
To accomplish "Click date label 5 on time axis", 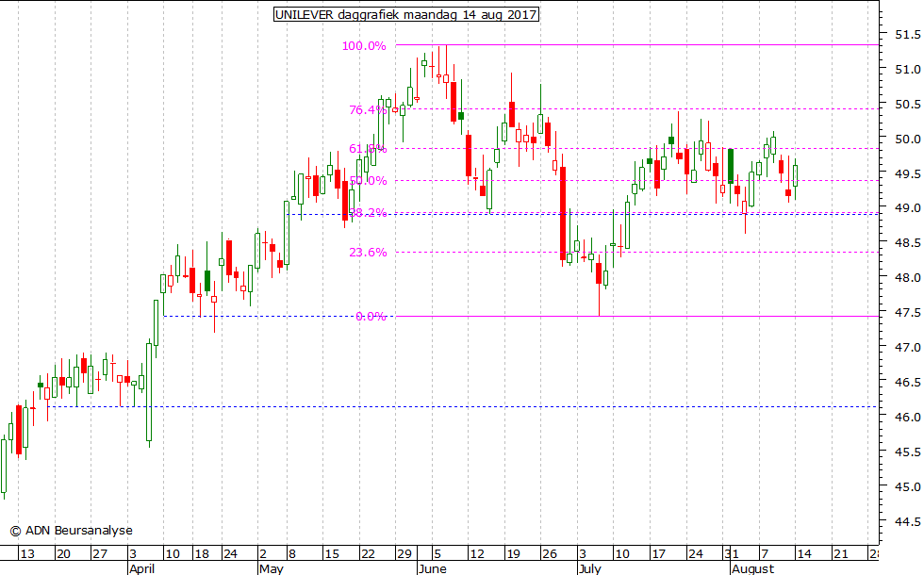I will click(437, 554).
